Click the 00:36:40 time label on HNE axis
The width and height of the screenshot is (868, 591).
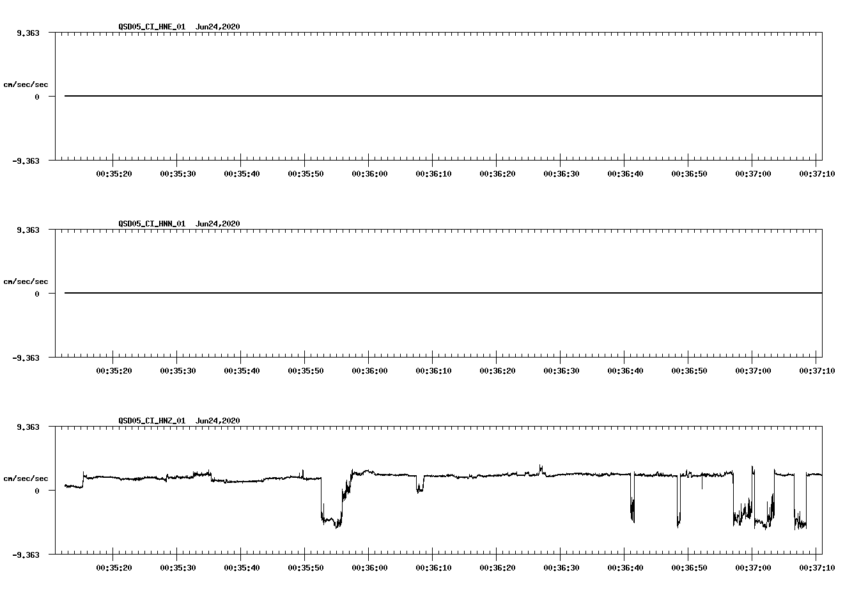tap(625, 173)
